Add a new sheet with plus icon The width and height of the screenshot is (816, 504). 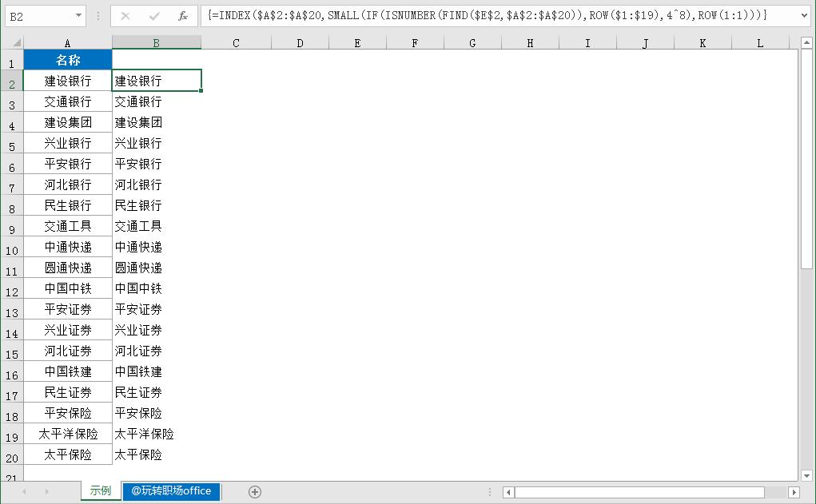[254, 491]
